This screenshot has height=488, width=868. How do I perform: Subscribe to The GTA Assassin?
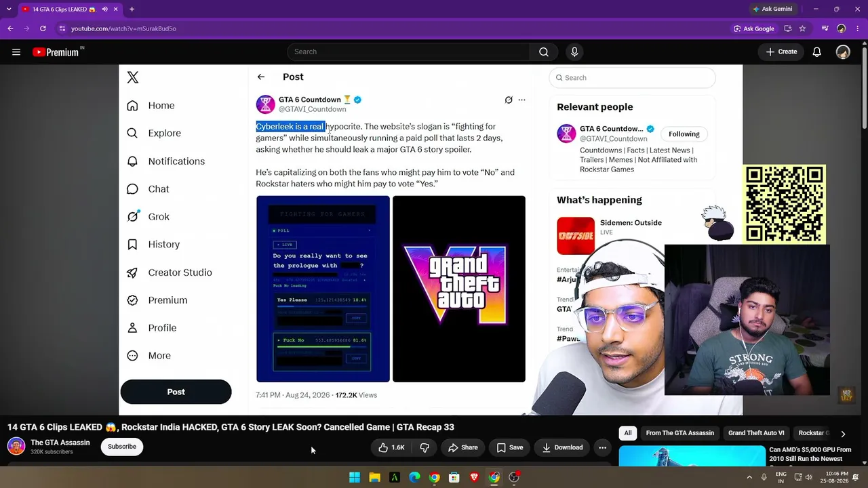tap(122, 447)
